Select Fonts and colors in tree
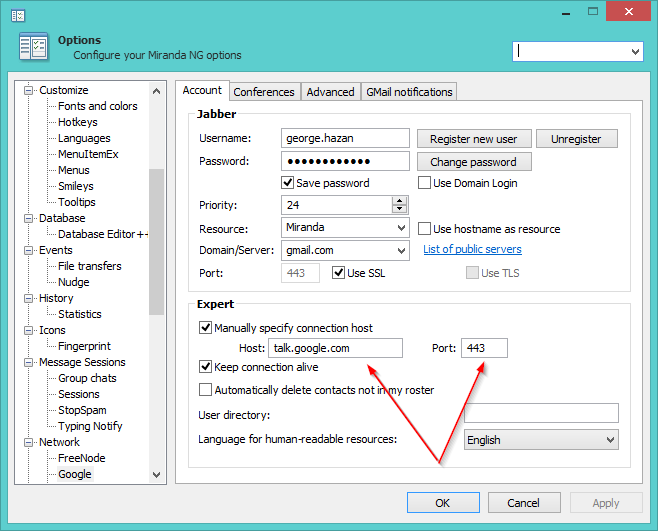Screen dimensions: 658x531 [97, 106]
